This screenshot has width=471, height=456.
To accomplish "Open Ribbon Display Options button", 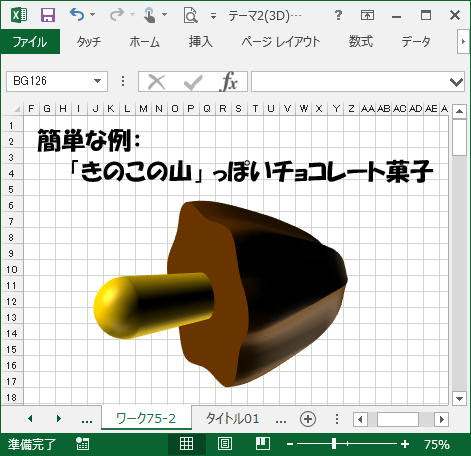I will point(367,15).
